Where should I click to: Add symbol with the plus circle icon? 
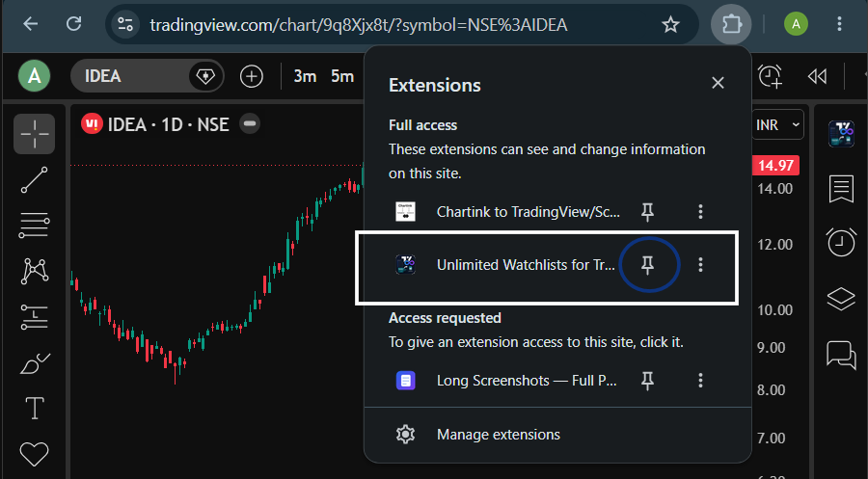[x=252, y=76]
